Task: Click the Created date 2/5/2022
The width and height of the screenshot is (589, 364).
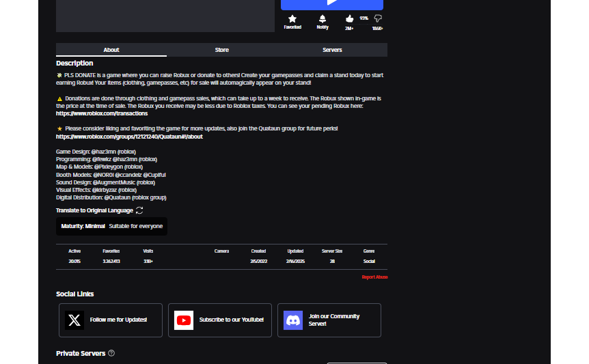Action: (258, 261)
